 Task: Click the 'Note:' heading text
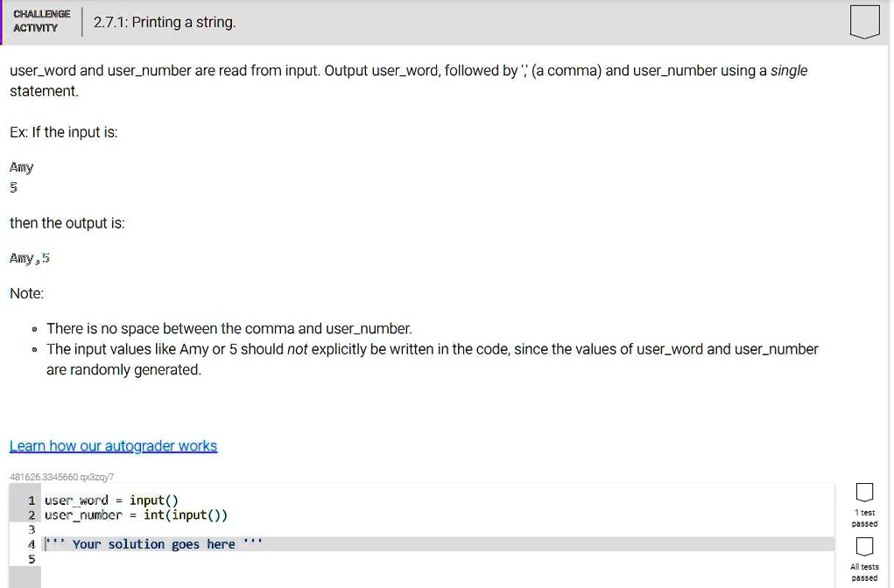(x=27, y=293)
